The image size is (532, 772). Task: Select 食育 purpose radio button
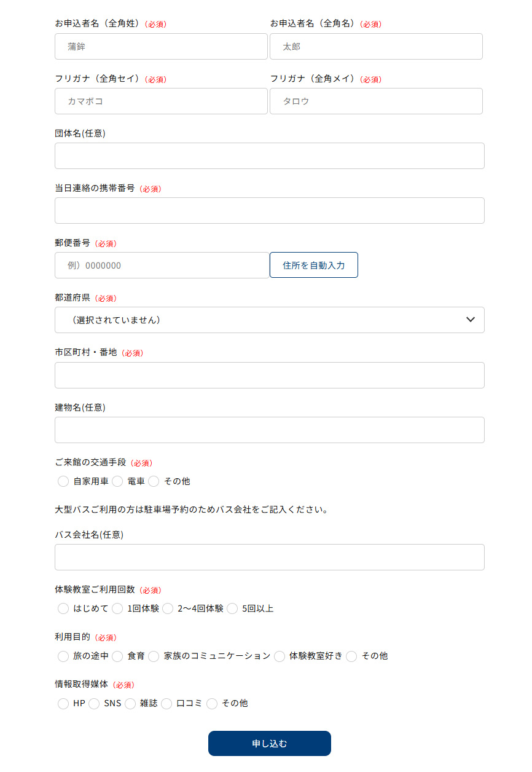tap(117, 656)
